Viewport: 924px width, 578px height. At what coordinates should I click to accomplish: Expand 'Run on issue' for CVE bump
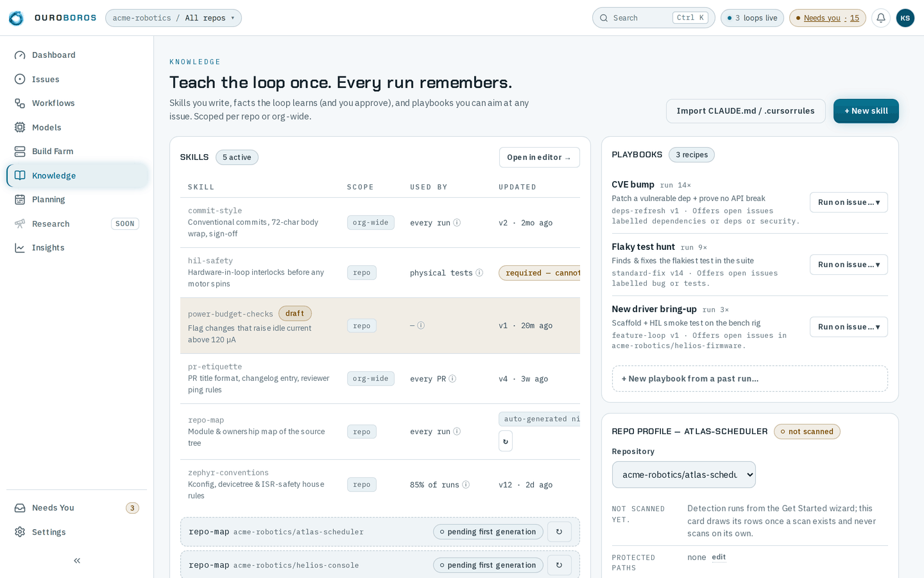click(x=848, y=202)
